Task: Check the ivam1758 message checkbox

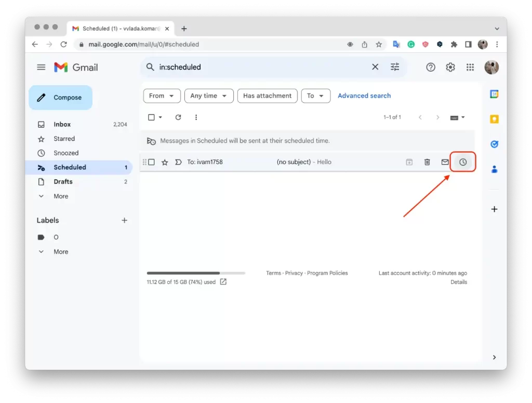Action: click(x=151, y=162)
